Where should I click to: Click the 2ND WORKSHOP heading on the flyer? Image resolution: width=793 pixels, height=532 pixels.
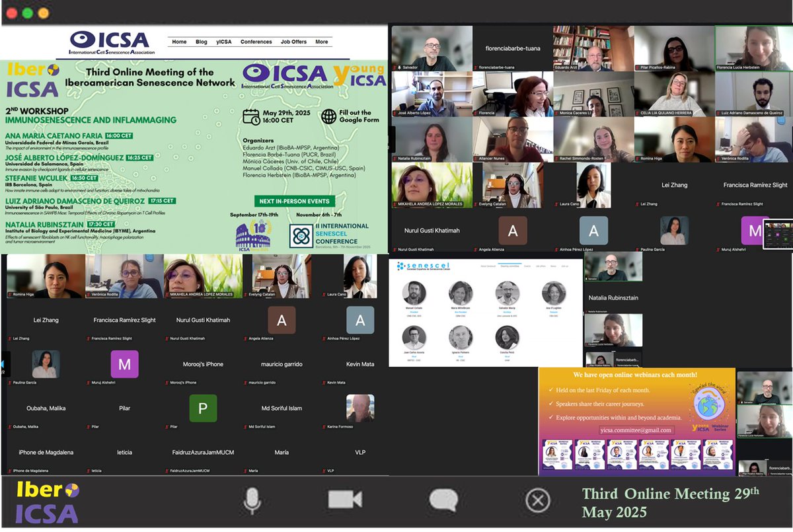click(38, 111)
